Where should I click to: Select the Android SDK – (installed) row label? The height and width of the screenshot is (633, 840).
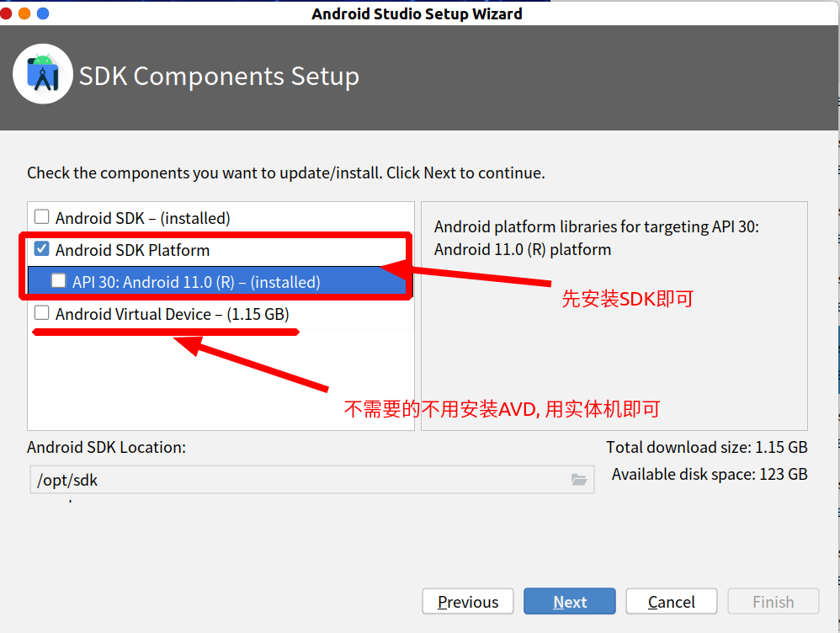click(142, 218)
